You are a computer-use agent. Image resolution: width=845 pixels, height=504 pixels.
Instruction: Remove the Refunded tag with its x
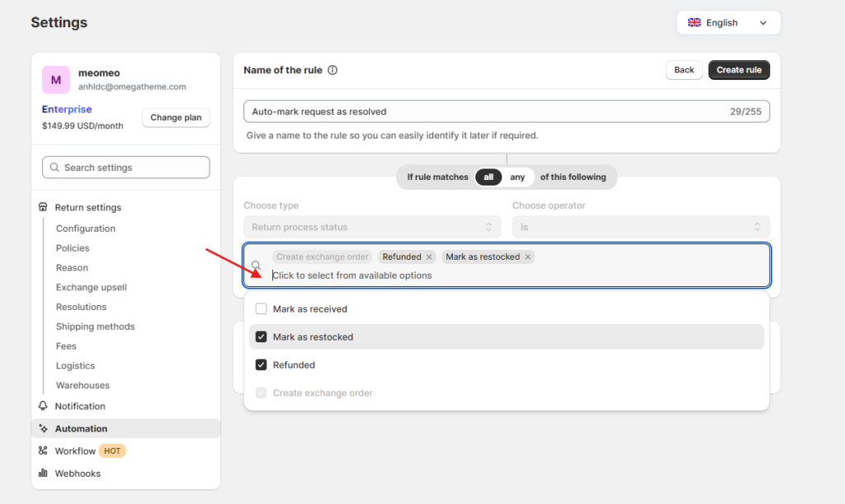point(430,257)
